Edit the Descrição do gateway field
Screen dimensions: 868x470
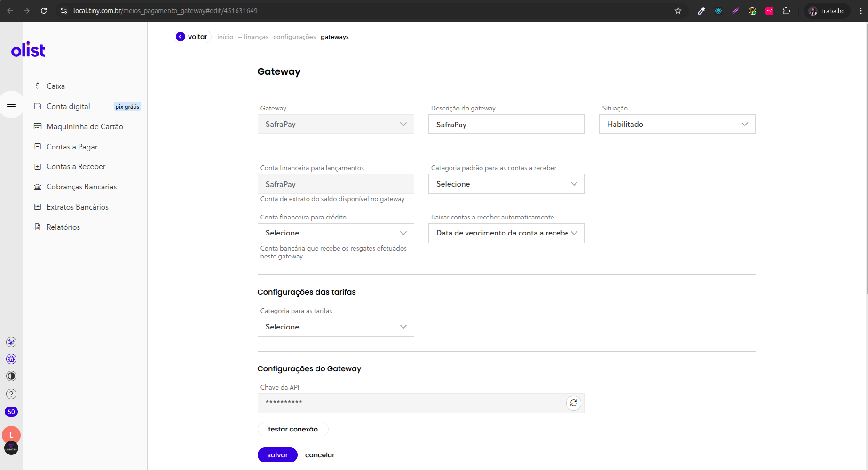(x=506, y=124)
